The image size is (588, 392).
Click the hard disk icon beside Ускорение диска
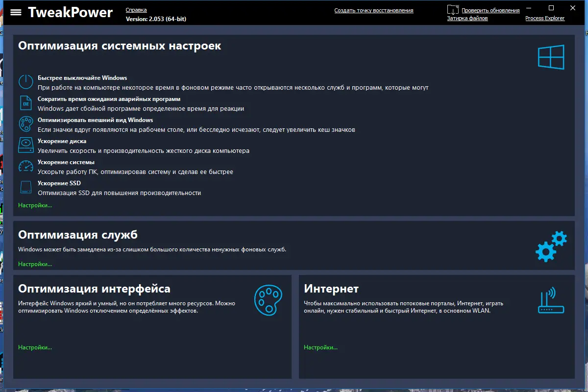pyautogui.click(x=25, y=145)
